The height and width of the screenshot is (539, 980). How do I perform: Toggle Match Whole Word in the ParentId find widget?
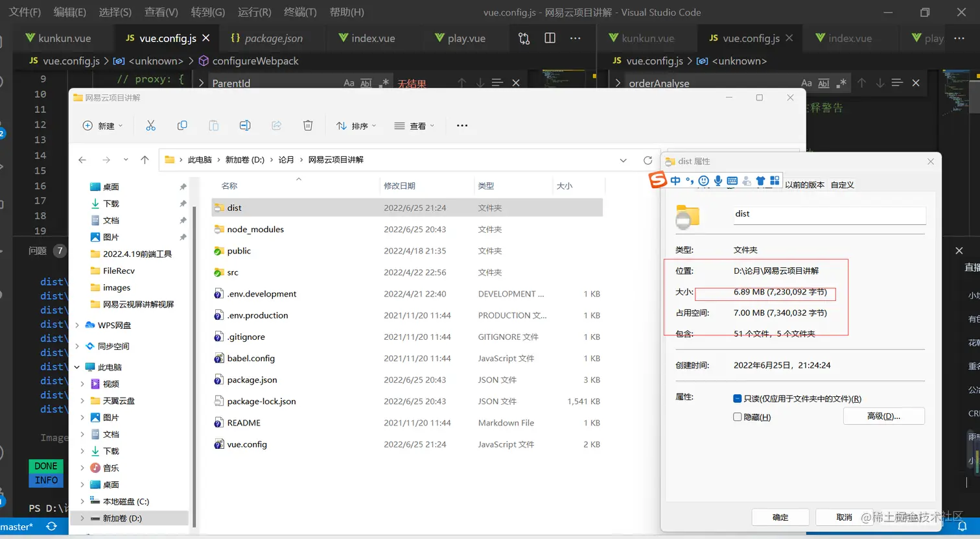(x=366, y=83)
